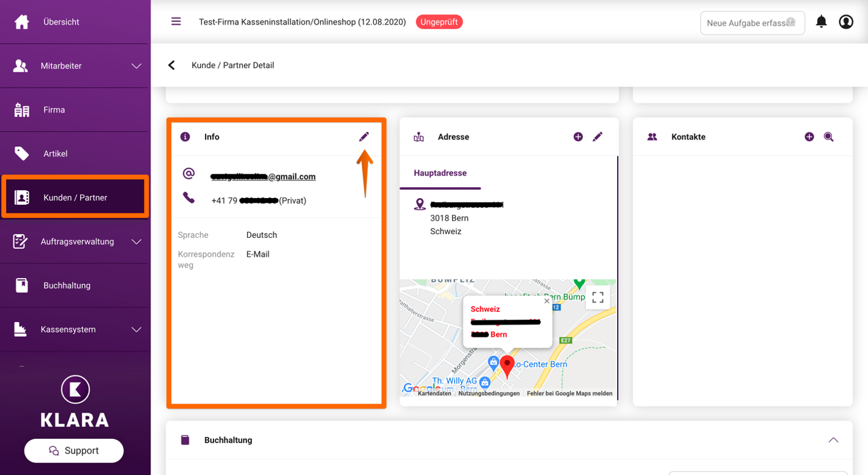Add a new address with plus icon
The image size is (868, 475).
[x=578, y=137]
